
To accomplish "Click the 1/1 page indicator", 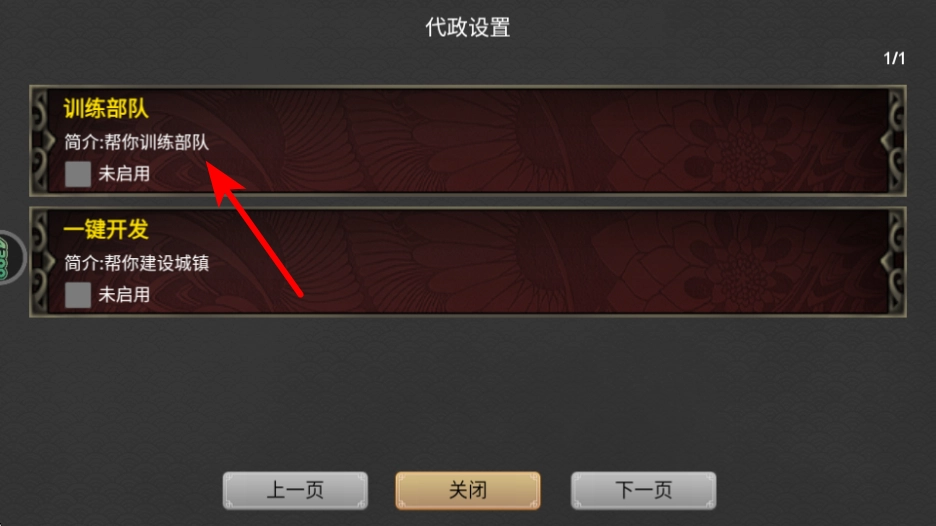I will point(894,59).
